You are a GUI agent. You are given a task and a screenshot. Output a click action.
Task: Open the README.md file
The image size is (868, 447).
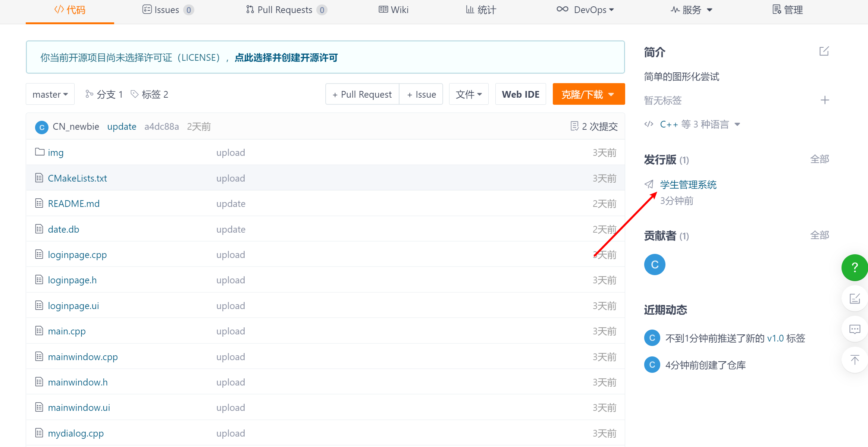point(74,204)
